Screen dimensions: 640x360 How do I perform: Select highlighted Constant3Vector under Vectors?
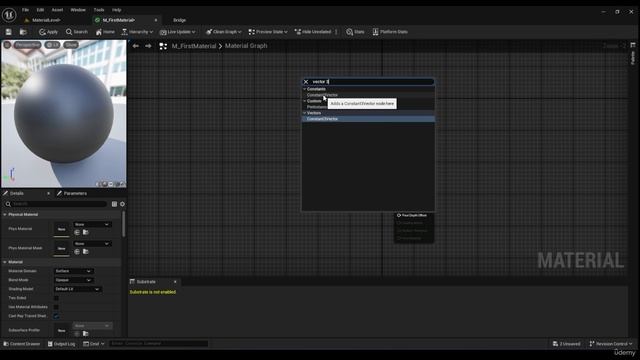(368, 119)
